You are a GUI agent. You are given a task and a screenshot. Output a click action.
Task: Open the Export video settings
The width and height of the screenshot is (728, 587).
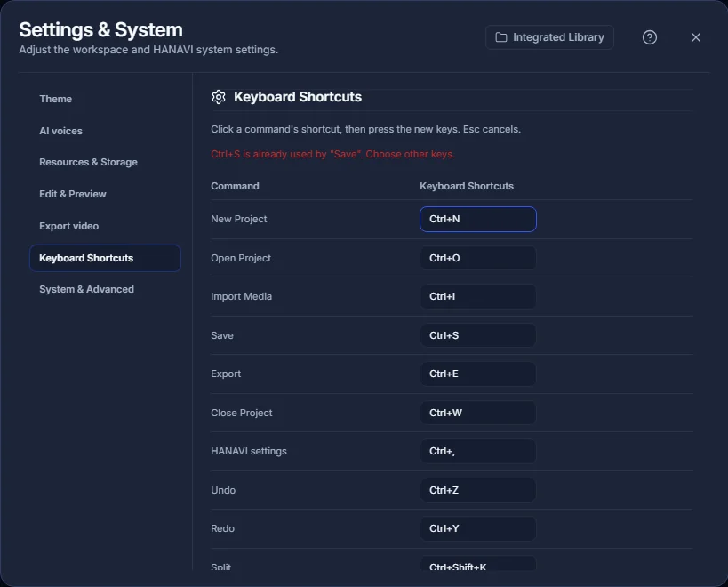69,226
